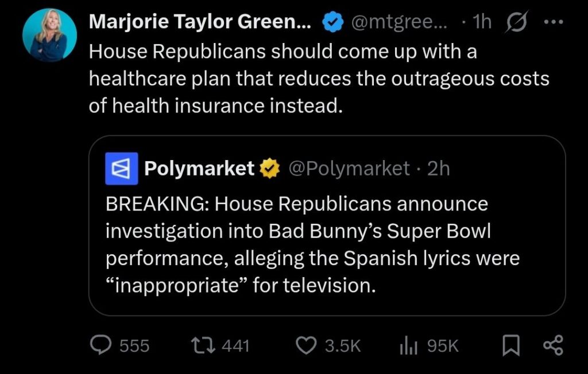Screen dimensions: 588x374
Task: Bookmark this tweet
Action: click(x=512, y=345)
